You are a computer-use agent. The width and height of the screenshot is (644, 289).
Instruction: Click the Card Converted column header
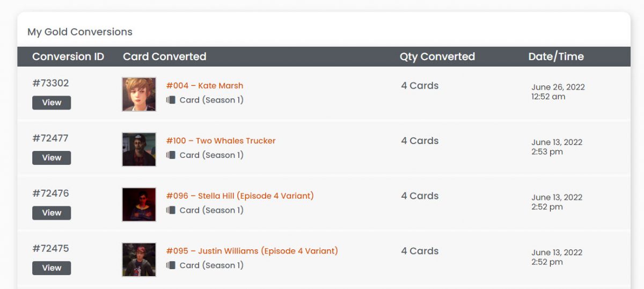[x=165, y=56]
